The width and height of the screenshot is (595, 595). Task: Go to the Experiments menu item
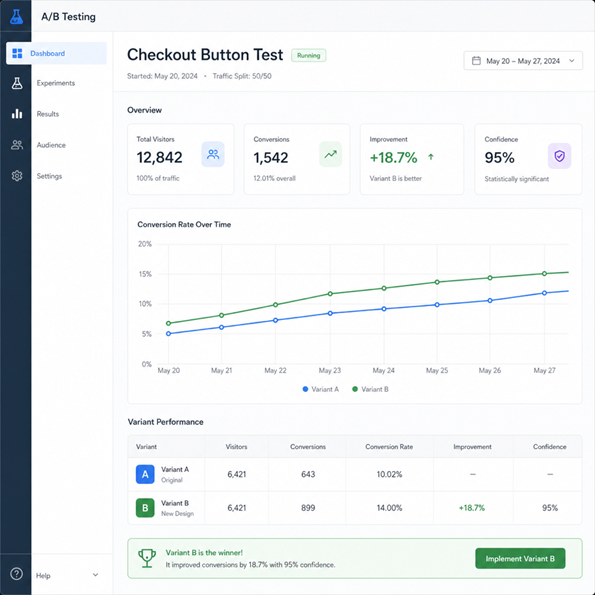pos(56,83)
